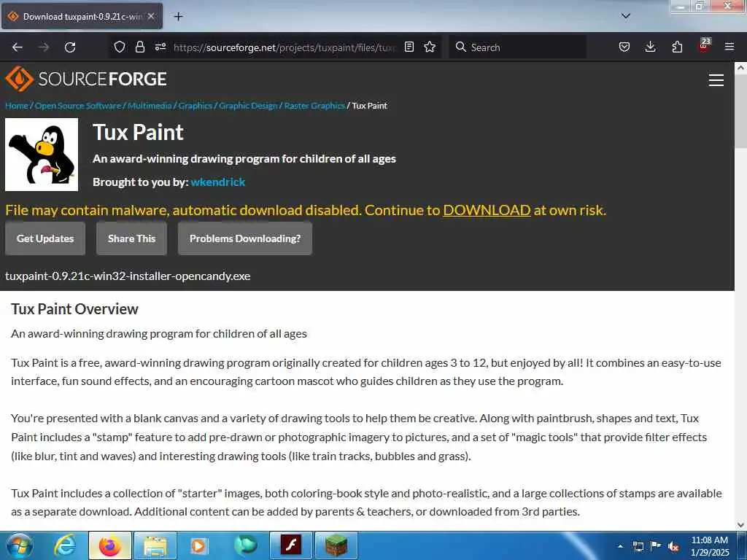Open the media player taskbar icon
747x560 pixels.
click(198, 545)
